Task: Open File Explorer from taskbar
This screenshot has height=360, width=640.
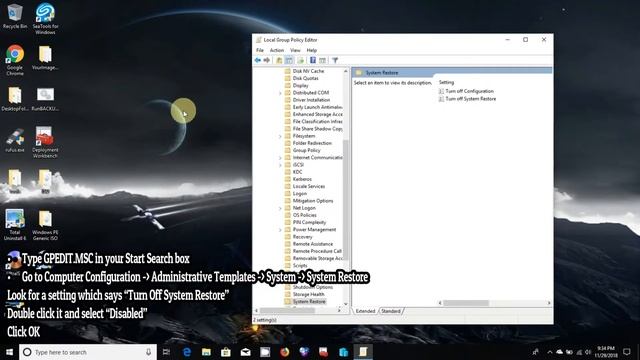Action: [x=206, y=352]
